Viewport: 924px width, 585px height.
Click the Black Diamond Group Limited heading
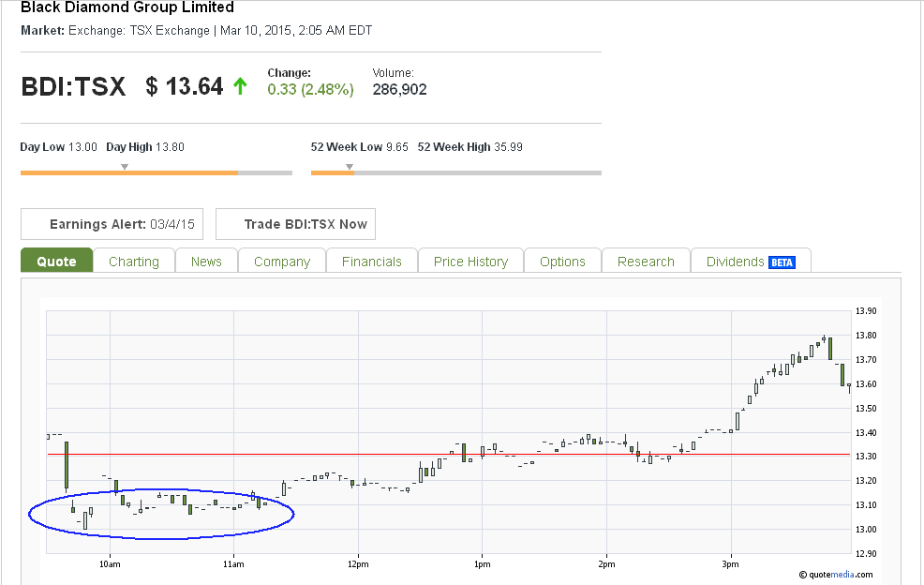[127, 7]
